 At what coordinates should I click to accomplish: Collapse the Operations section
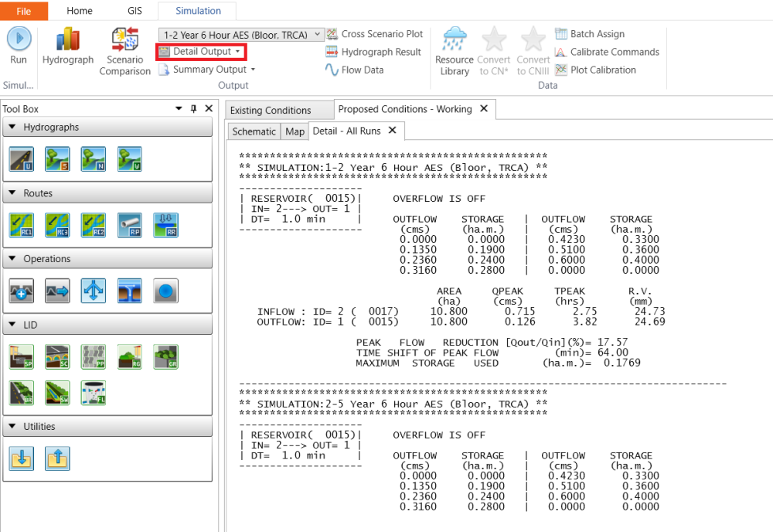point(12,258)
